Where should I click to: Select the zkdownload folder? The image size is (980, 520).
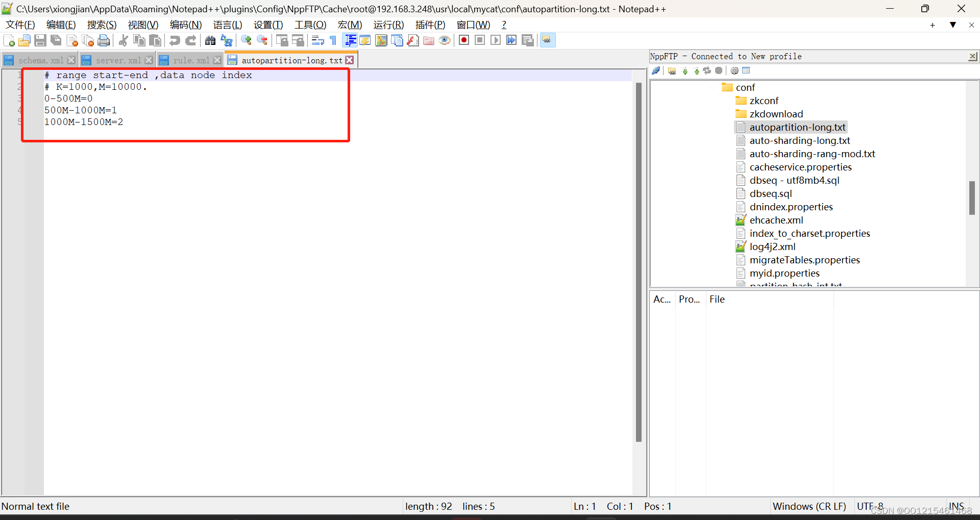776,114
